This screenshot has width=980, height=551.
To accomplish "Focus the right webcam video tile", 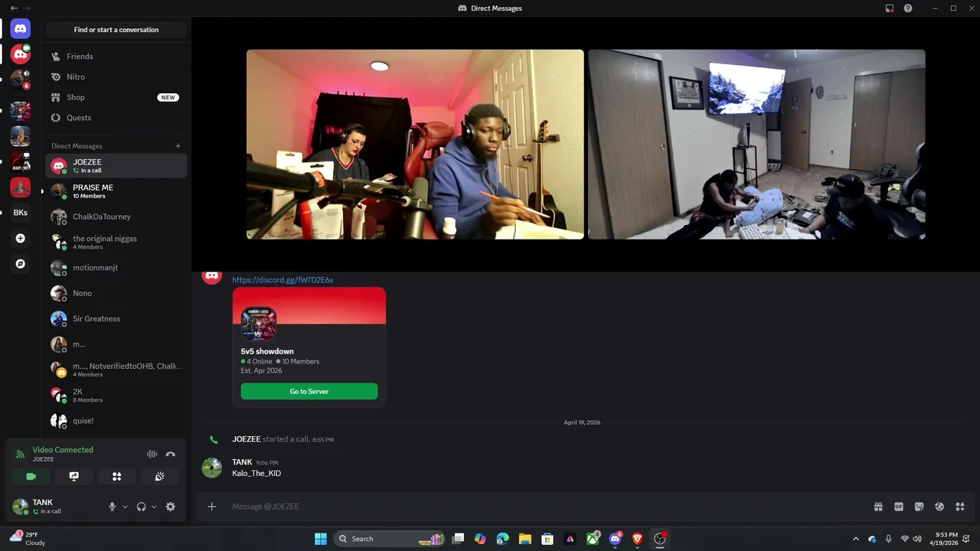I will click(x=756, y=145).
